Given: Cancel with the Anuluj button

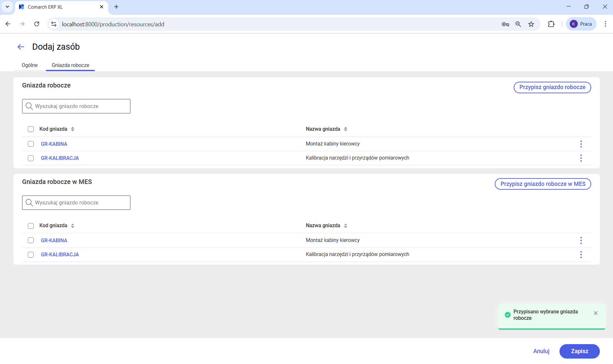Looking at the screenshot, I should point(541,351).
